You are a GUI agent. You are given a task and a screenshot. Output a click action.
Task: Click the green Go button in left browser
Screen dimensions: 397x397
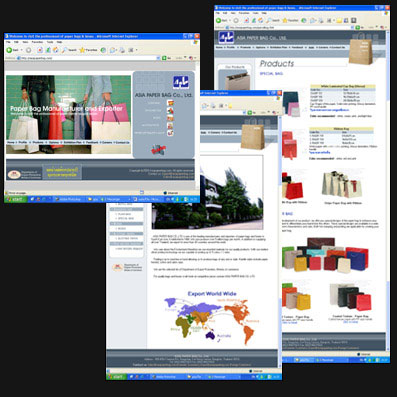pyautogui.click(x=164, y=58)
